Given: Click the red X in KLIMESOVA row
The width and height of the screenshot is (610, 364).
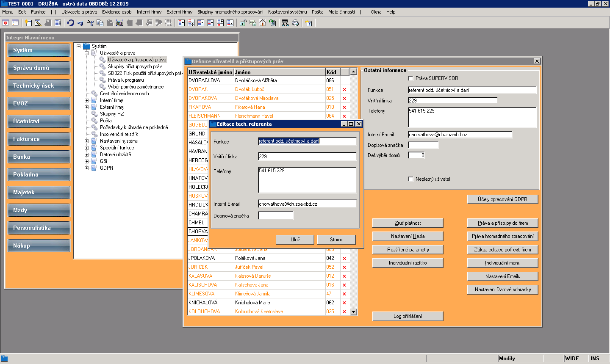Looking at the screenshot, I should pos(344,294).
